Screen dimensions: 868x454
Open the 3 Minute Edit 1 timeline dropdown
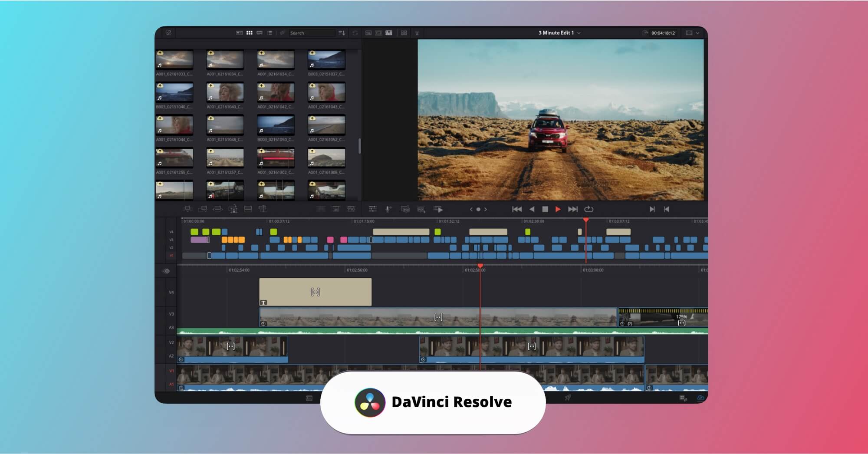[x=579, y=33]
